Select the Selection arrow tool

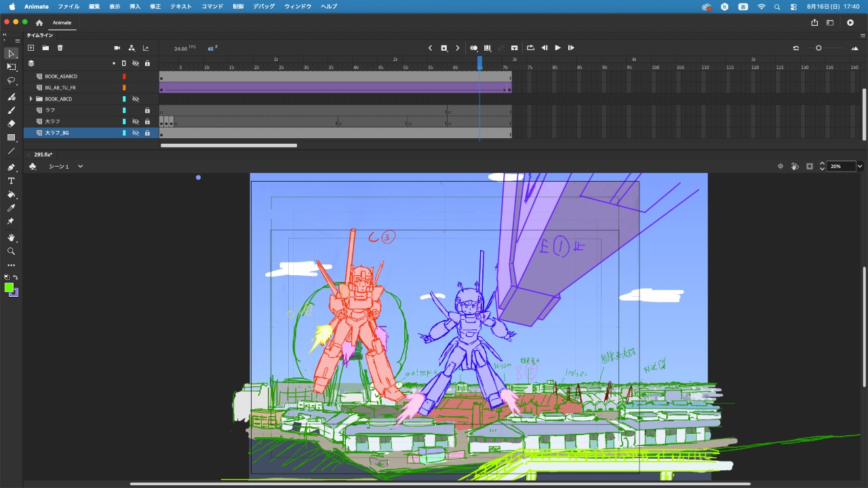tap(11, 54)
